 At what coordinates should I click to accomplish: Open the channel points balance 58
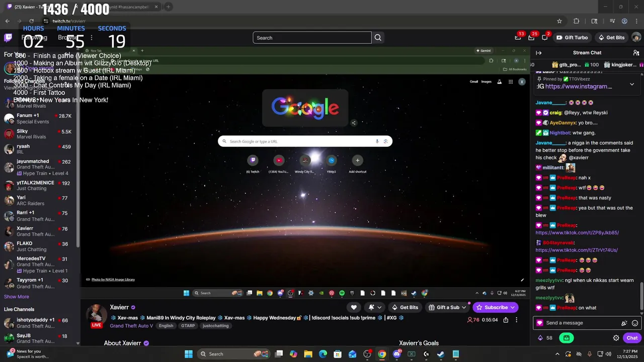tap(545, 338)
